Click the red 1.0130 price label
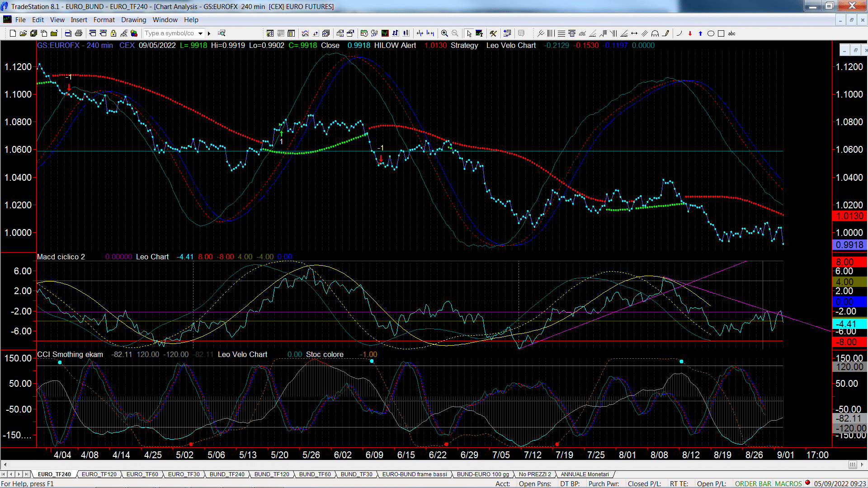This screenshot has width=868, height=488. click(x=849, y=216)
